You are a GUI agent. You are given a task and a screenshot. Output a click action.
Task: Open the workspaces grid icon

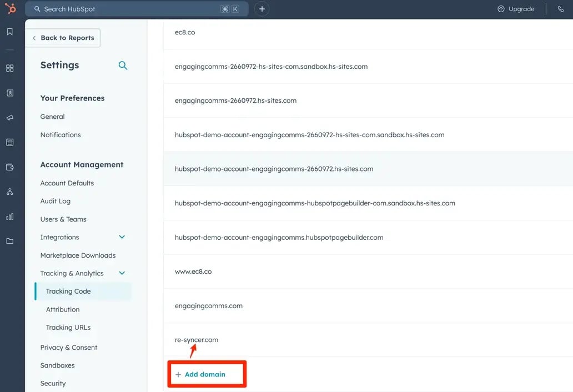pyautogui.click(x=10, y=68)
